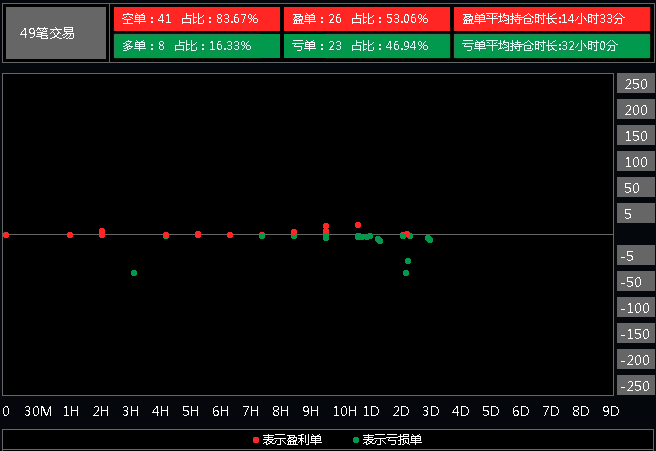
Task: Click the 2H time axis label
Action: click(101, 411)
